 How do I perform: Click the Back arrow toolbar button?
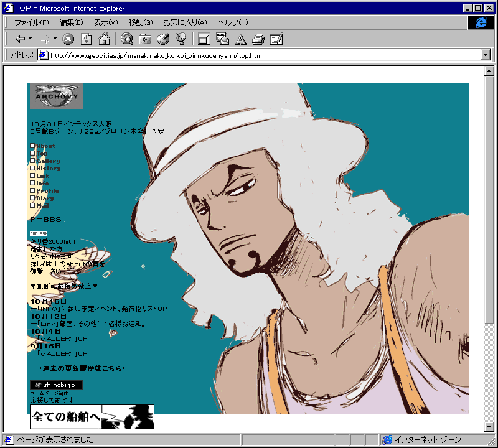pos(21,39)
